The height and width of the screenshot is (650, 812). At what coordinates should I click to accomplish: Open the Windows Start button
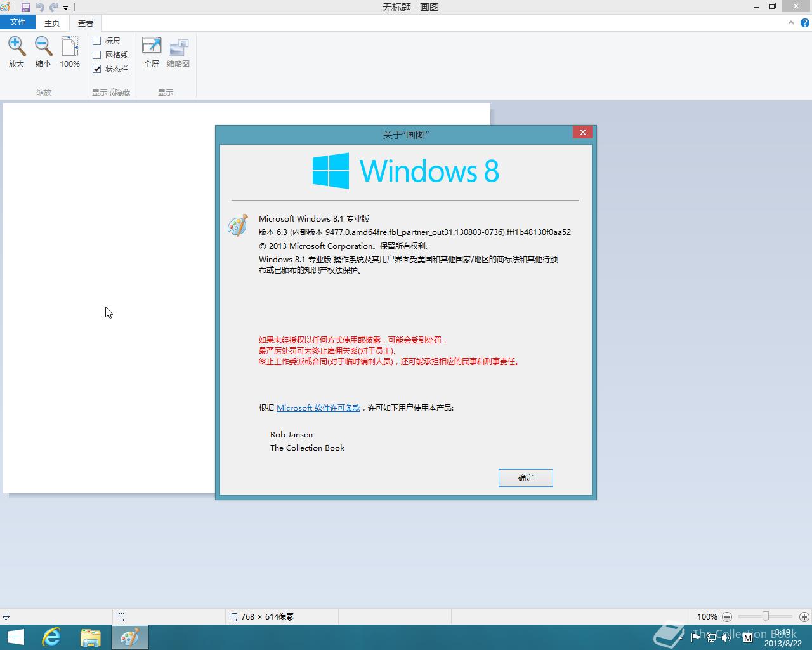(x=15, y=637)
